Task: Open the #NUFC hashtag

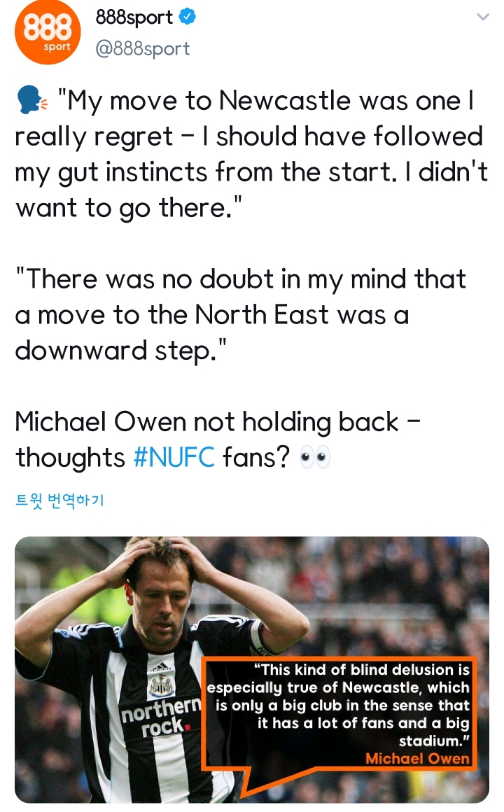Action: [x=174, y=458]
